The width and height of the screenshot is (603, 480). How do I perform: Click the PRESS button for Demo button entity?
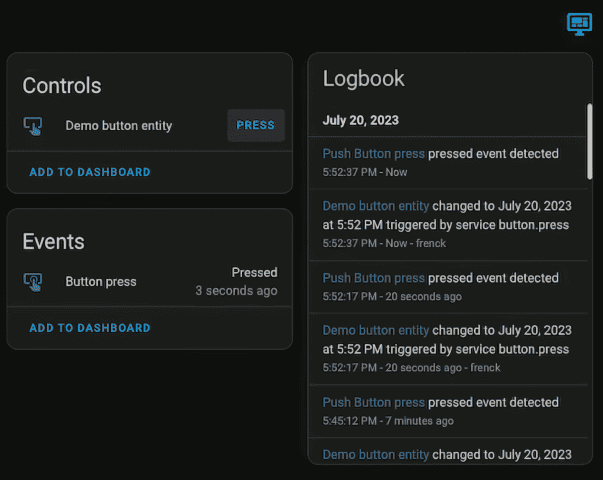coord(256,125)
